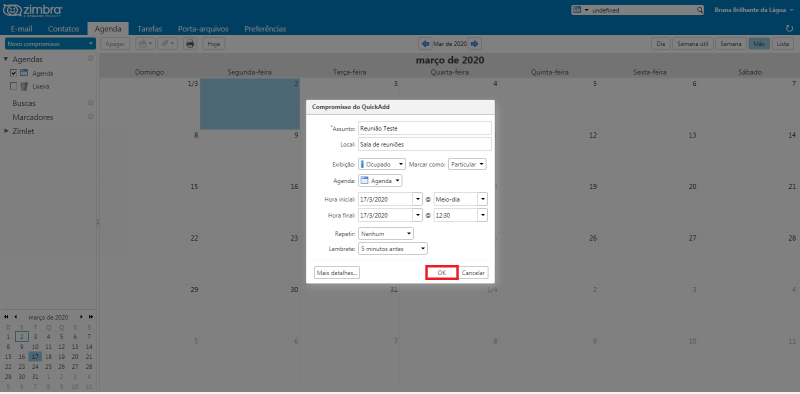Open the Marcadores gear options icon

click(x=90, y=117)
